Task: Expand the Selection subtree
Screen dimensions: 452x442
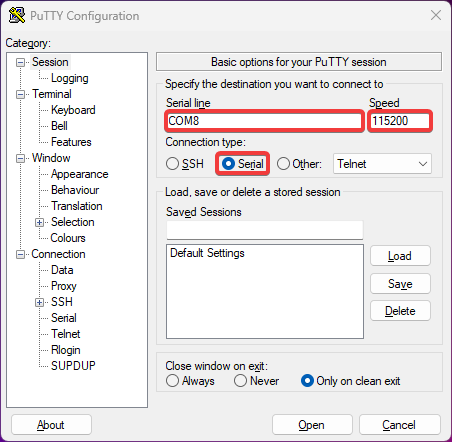Action: pos(39,222)
